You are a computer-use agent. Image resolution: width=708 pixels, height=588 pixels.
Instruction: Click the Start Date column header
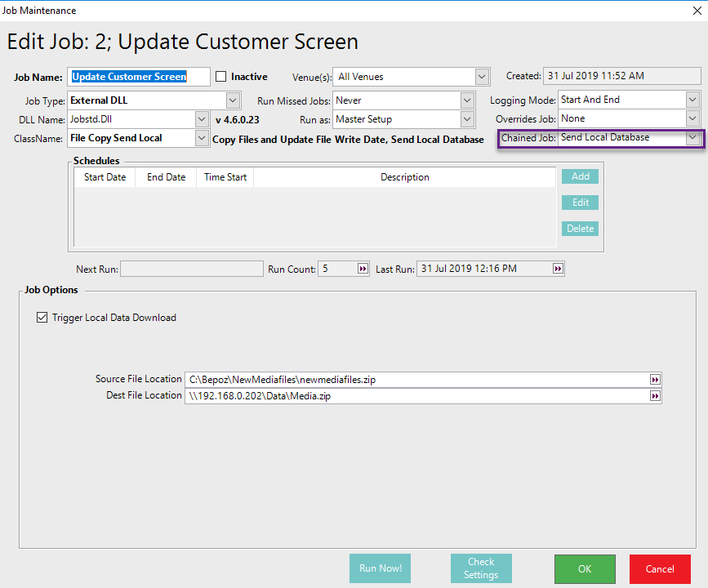pyautogui.click(x=105, y=177)
